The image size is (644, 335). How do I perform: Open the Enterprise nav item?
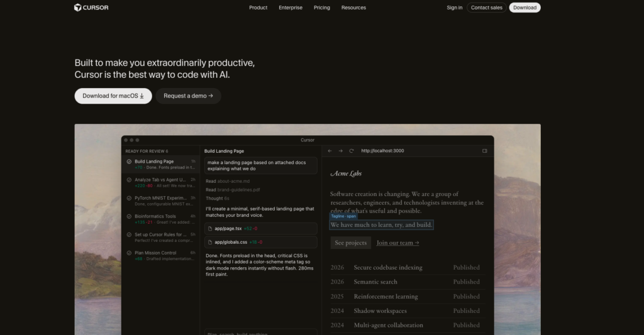click(x=290, y=8)
